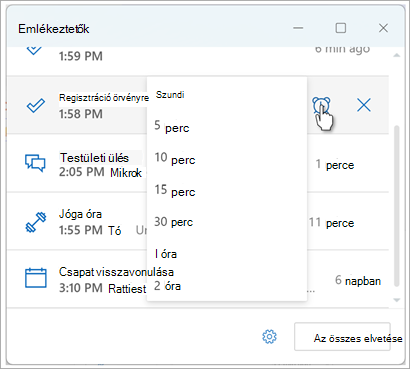Click the dumbbell icon for Jóga óra
410x369 pixels.
[35, 222]
